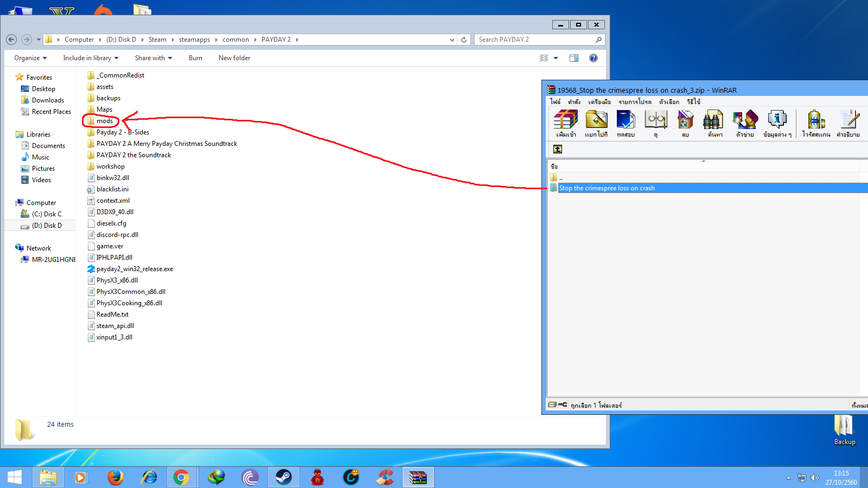Viewport: 868px width, 488px height.
Task: Select the payday2_win32_release.exe file
Action: (130, 269)
